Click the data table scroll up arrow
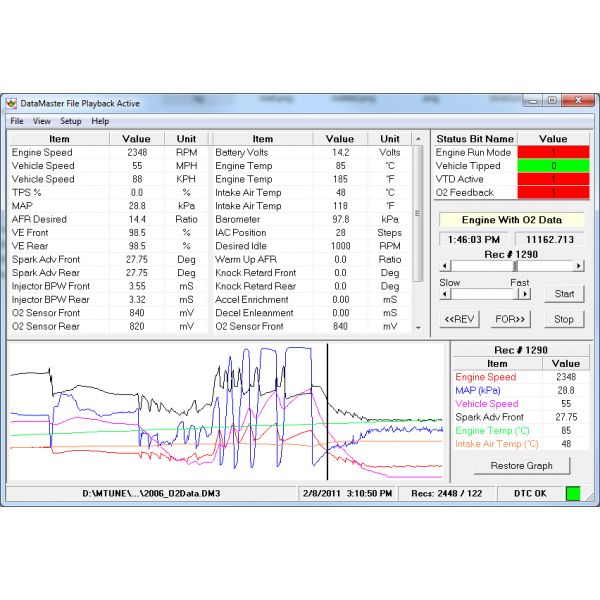 pos(418,139)
